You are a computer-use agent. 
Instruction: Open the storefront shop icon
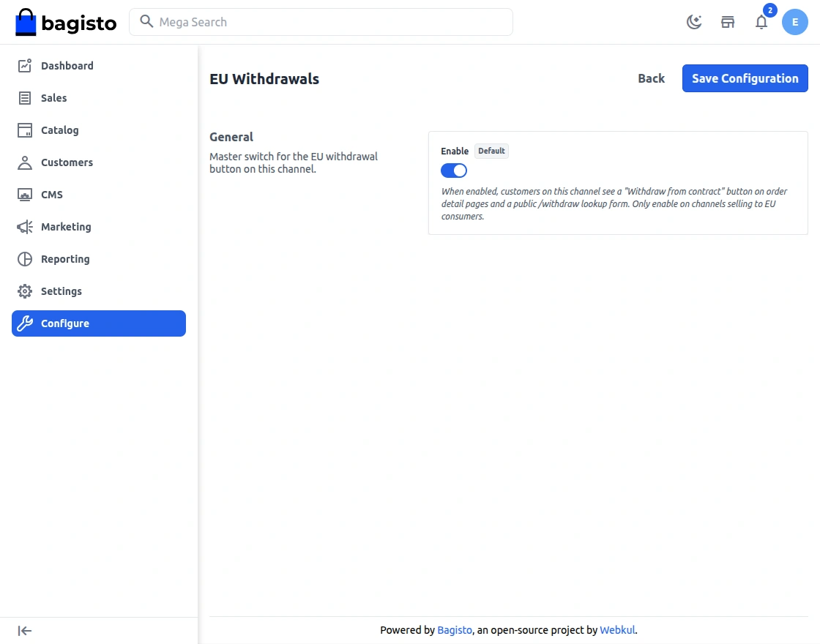pos(728,22)
